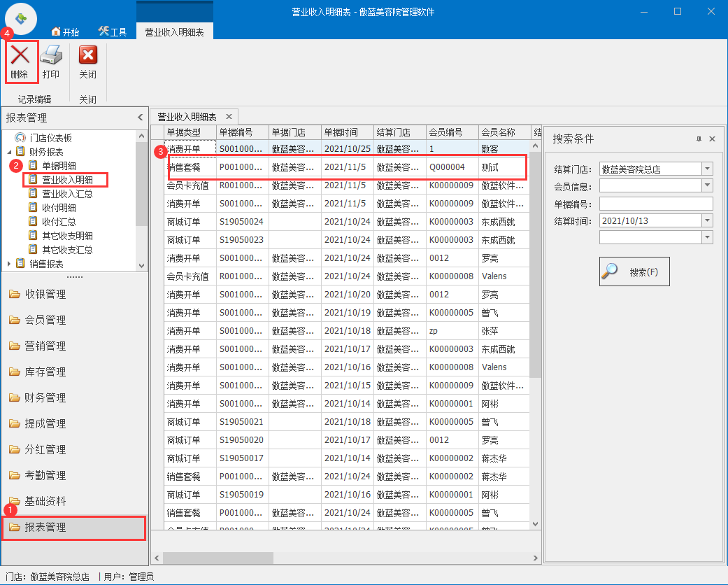The width and height of the screenshot is (728, 585).
Task: Switch to the 开始 ribbon tab
Action: 66,31
